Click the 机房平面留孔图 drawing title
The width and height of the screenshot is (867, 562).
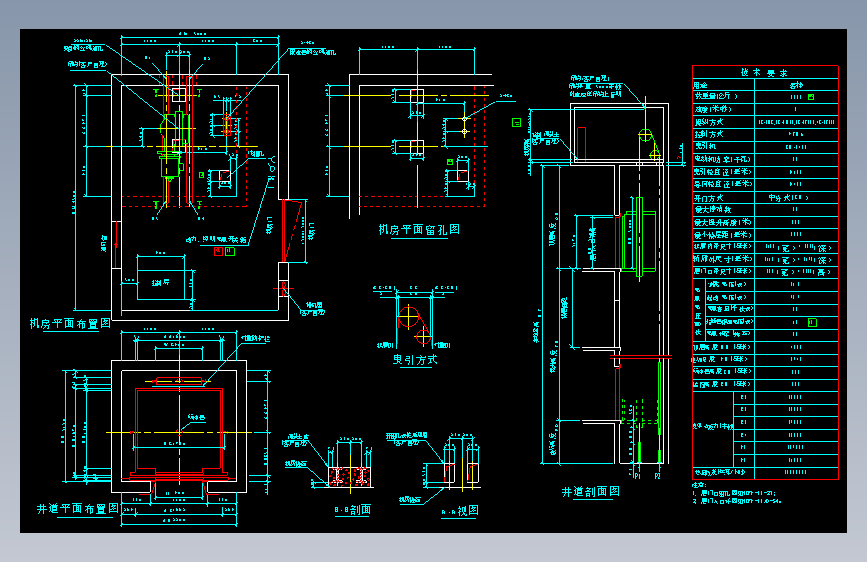coord(419,230)
